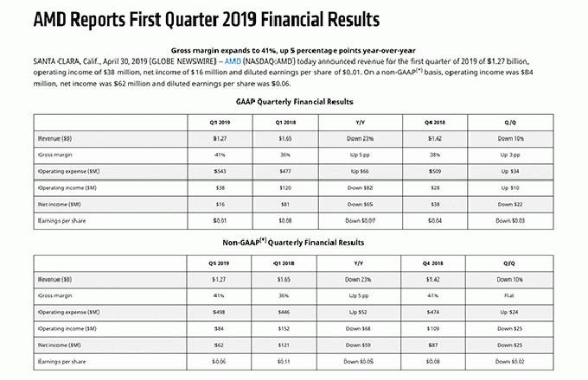Click the $120 operating income cell

coord(284,185)
